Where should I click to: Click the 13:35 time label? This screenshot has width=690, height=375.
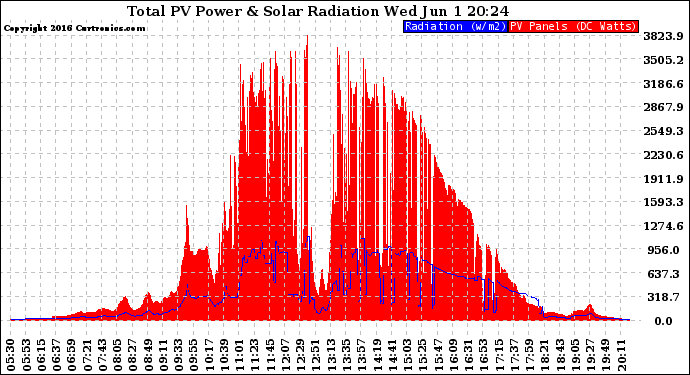coord(346,355)
